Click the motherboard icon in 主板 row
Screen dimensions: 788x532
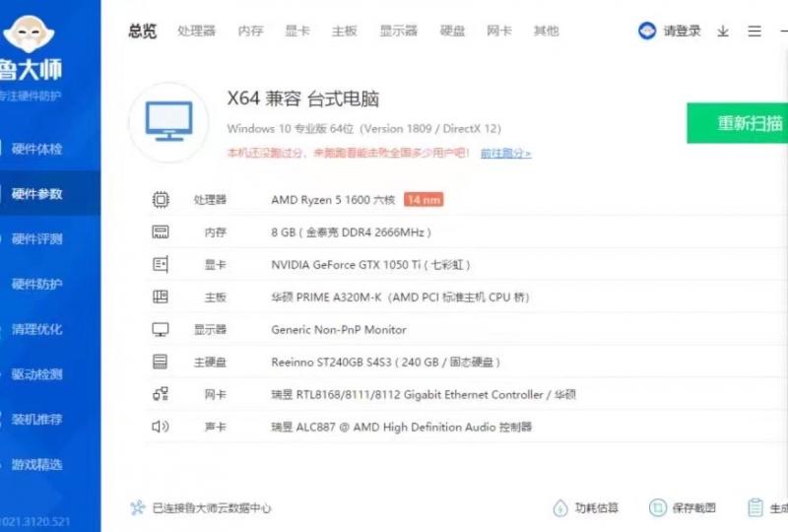click(x=161, y=297)
